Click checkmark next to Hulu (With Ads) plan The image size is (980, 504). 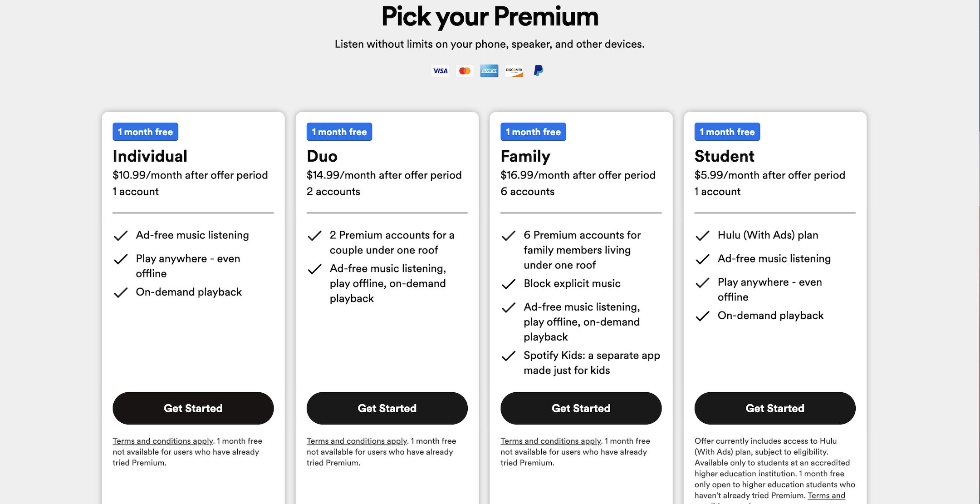coord(702,236)
